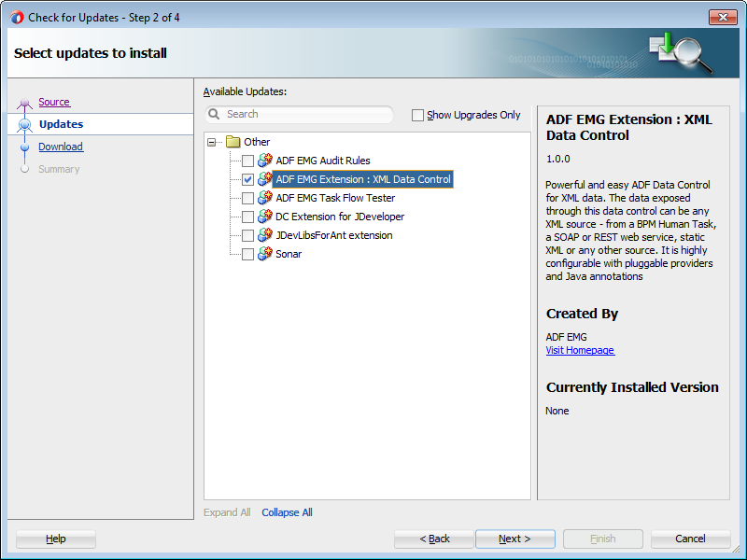Select ADF EMG Task Flow Tester item
The image size is (747, 560).
coord(335,198)
